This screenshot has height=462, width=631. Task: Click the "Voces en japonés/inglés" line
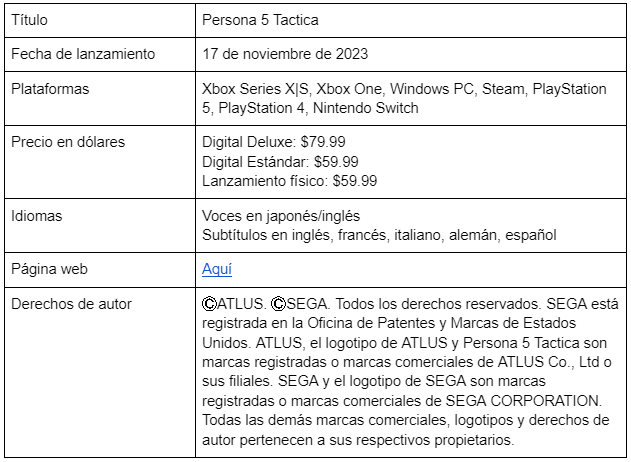point(281,216)
